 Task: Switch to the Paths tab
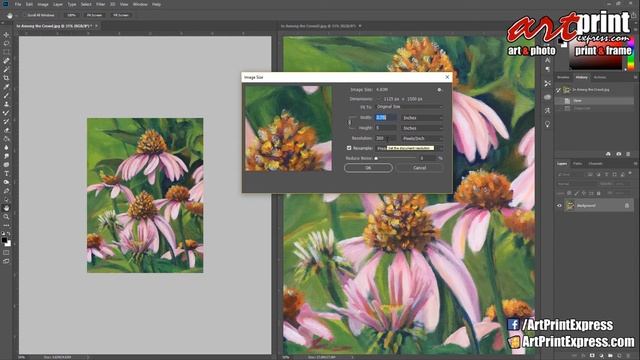tap(577, 164)
